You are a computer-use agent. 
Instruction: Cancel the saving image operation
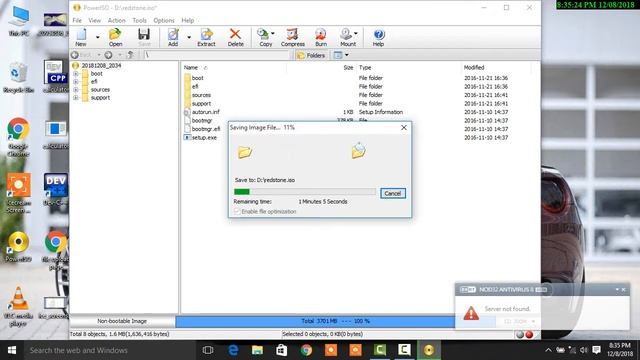tap(393, 193)
